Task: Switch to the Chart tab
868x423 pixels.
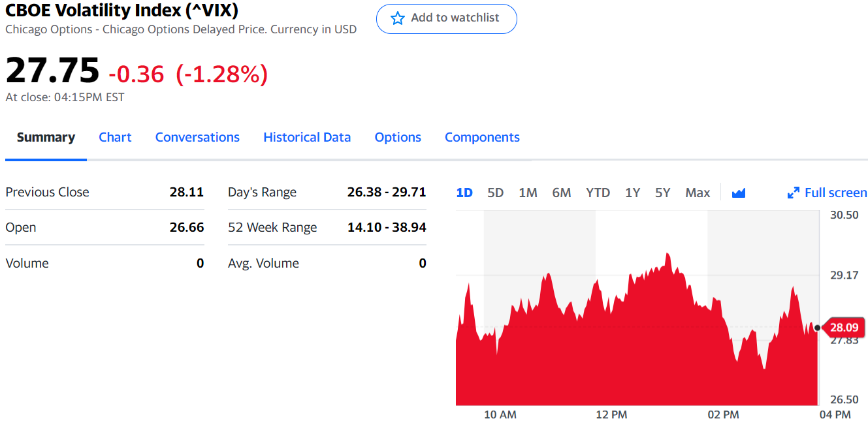Action: coord(115,137)
